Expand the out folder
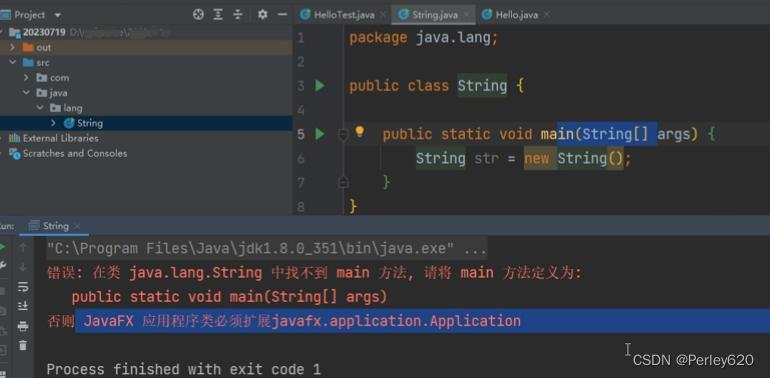Viewport: 770px width, 378px height. pyautogui.click(x=12, y=48)
